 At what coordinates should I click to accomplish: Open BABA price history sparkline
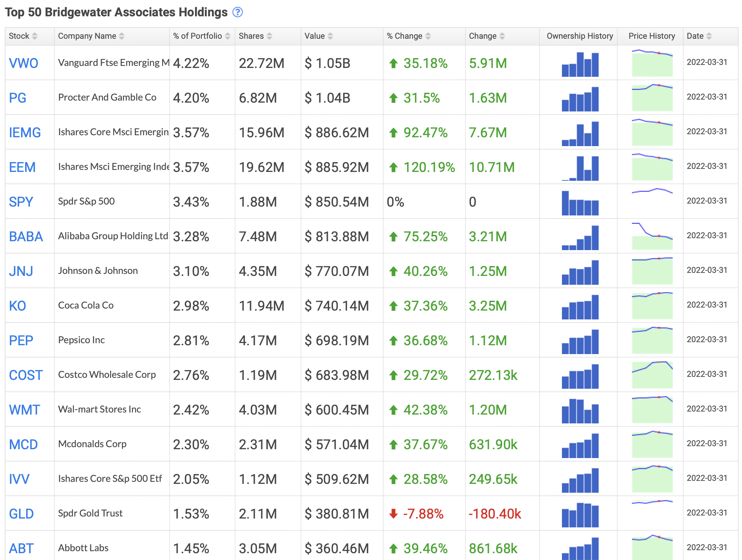(652, 236)
